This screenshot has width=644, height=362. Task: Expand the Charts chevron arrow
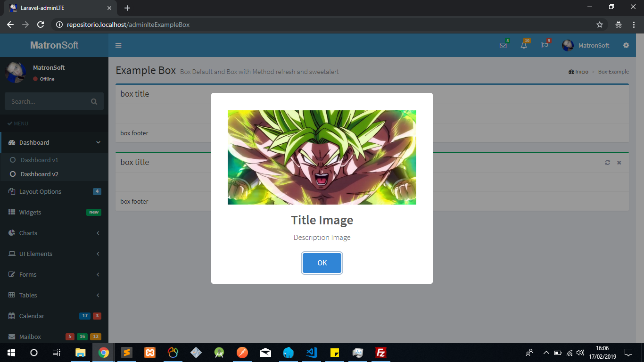(98, 233)
